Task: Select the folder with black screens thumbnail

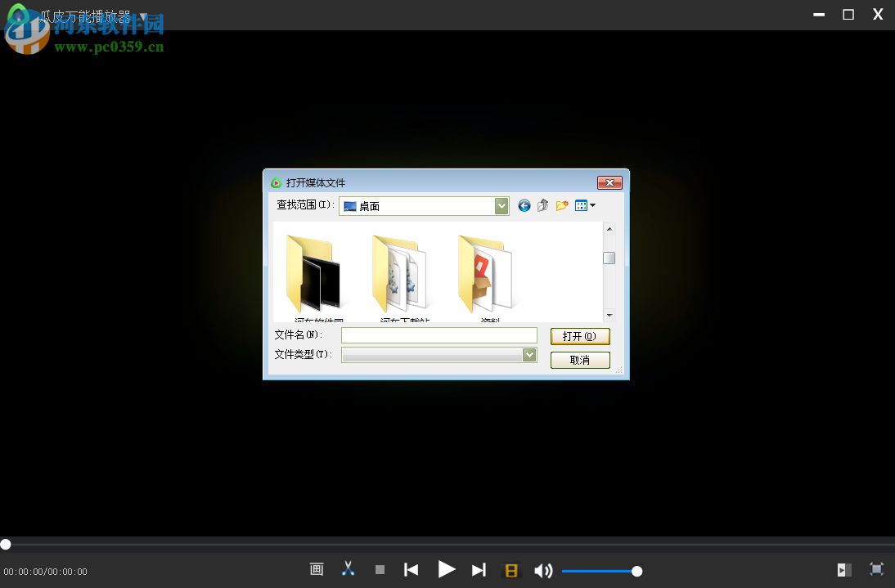Action: (313, 274)
